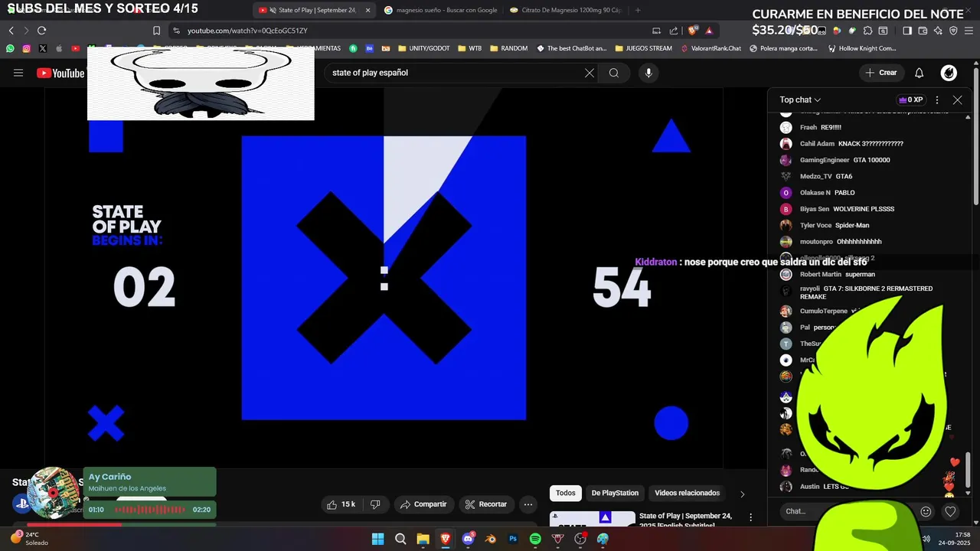This screenshot has width=980, height=551.
Task: Click the Recortar clip button
Action: pyautogui.click(x=486, y=504)
